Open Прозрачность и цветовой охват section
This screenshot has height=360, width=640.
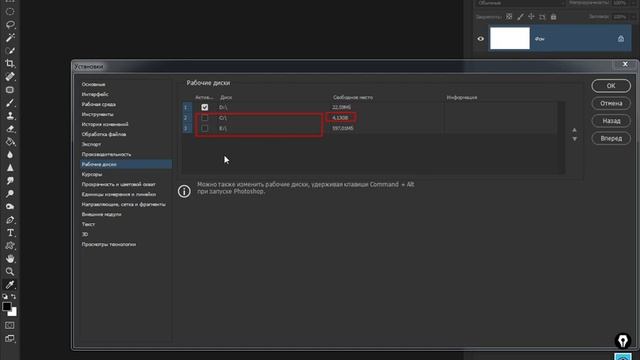118,184
